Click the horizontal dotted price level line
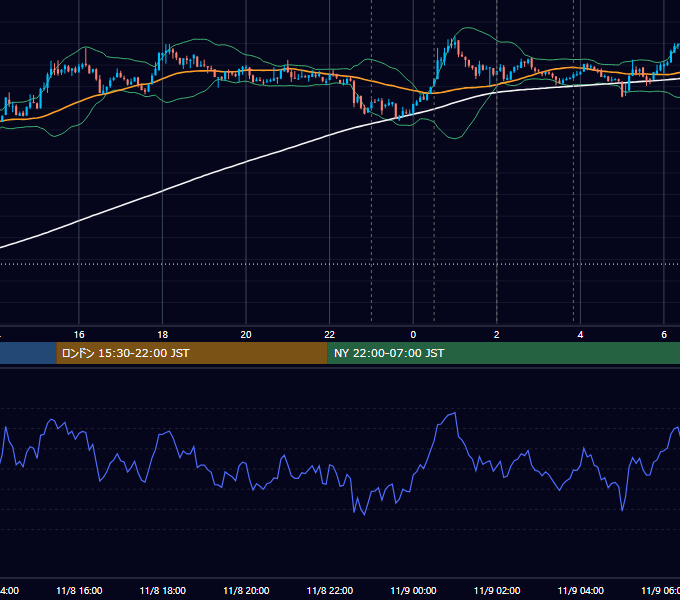 coord(340,264)
